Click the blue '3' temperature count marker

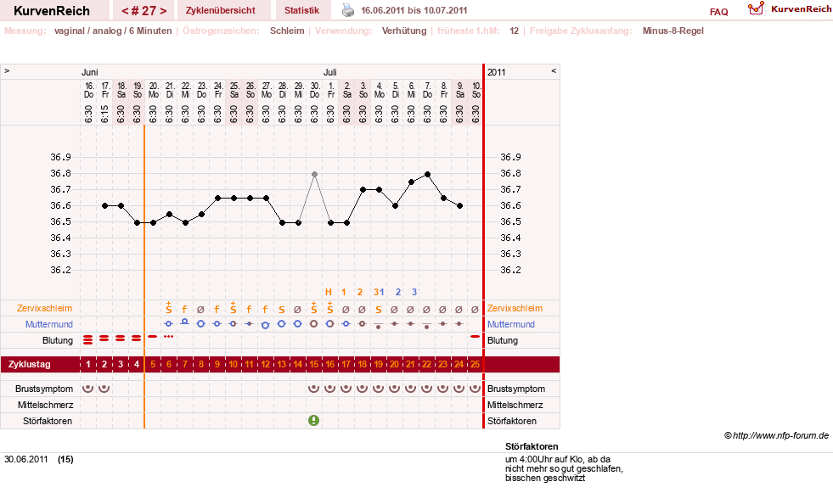click(x=414, y=292)
